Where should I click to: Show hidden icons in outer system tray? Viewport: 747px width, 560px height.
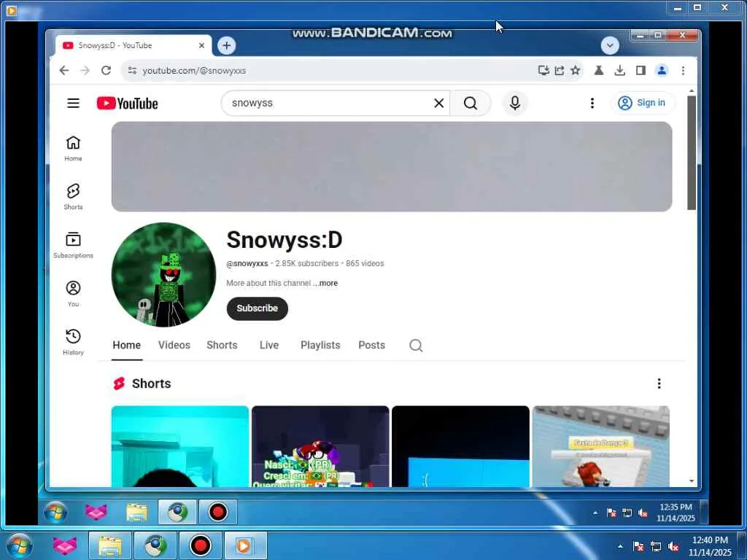620,546
